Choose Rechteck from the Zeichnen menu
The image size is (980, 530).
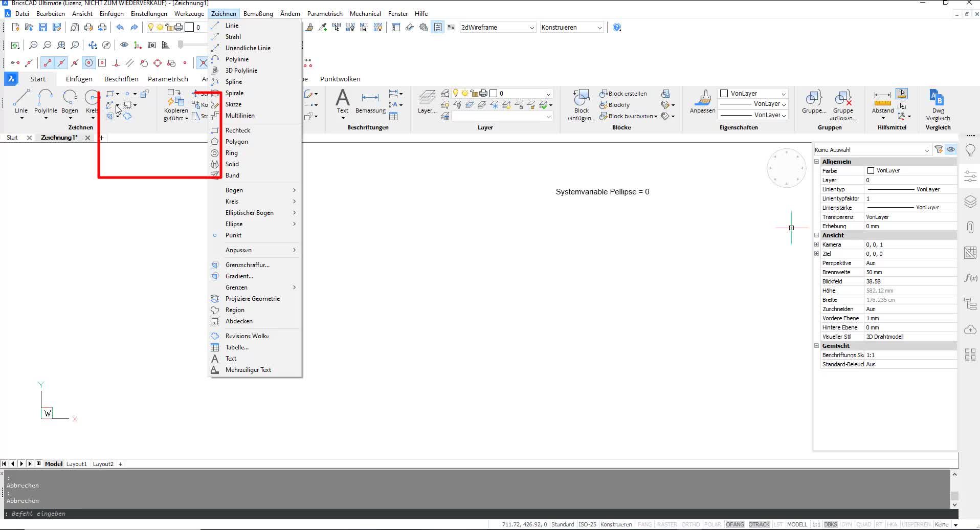(255, 130)
